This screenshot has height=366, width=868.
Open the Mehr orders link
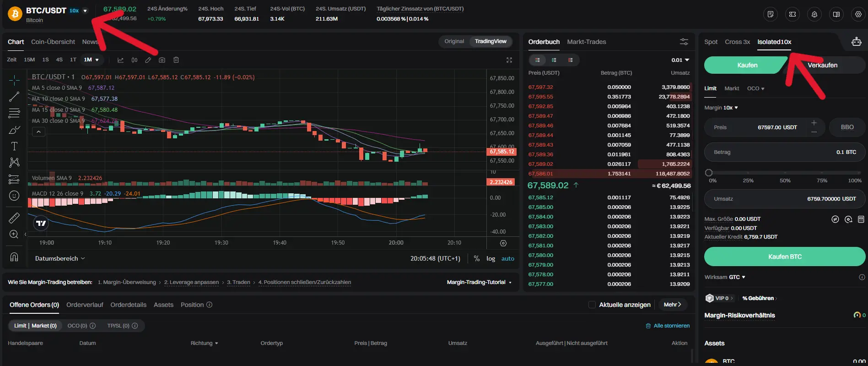click(x=673, y=305)
